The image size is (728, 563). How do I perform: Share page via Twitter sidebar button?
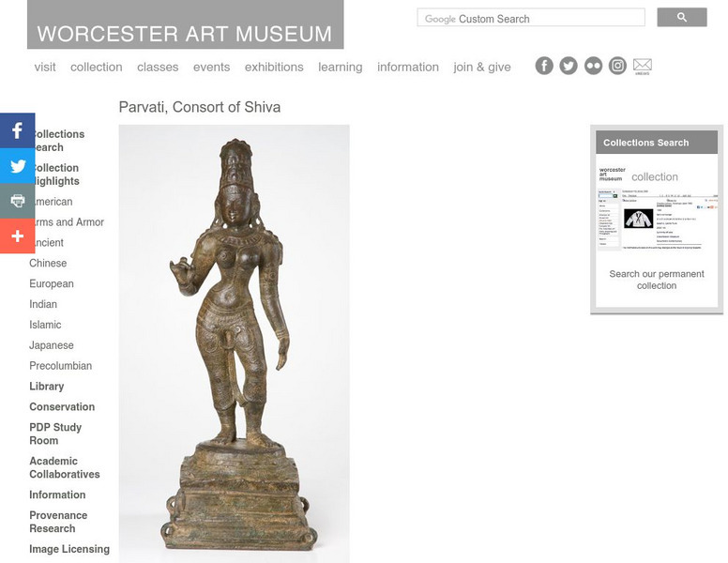(x=17, y=166)
